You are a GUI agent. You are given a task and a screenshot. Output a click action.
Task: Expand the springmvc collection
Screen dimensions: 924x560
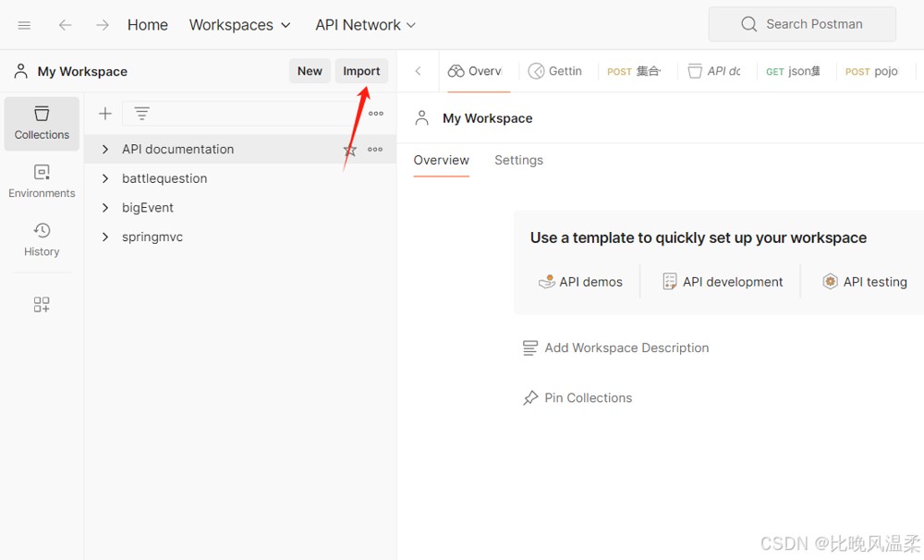click(x=105, y=237)
